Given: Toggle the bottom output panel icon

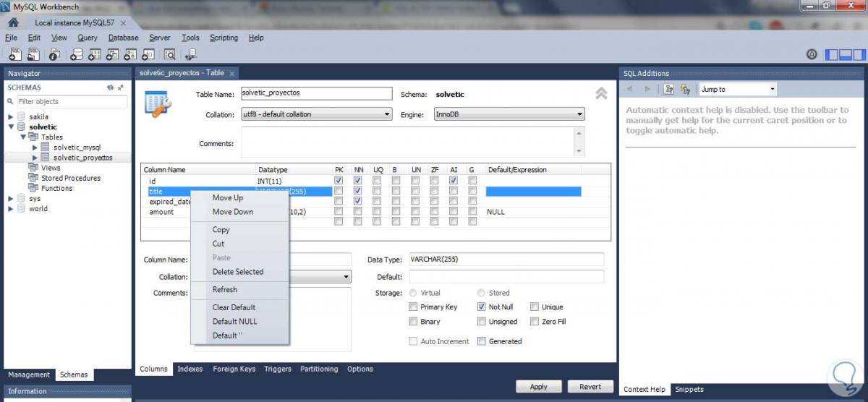Looking at the screenshot, I should 845,54.
